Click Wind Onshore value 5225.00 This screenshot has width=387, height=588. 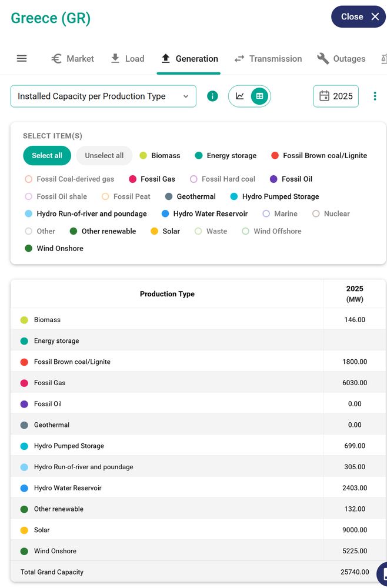(355, 551)
